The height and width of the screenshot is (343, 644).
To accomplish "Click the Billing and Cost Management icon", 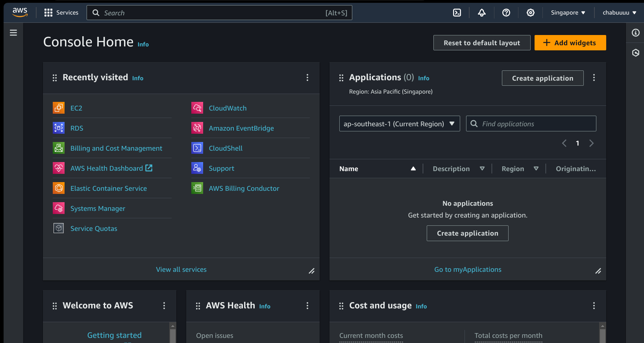I will point(59,148).
